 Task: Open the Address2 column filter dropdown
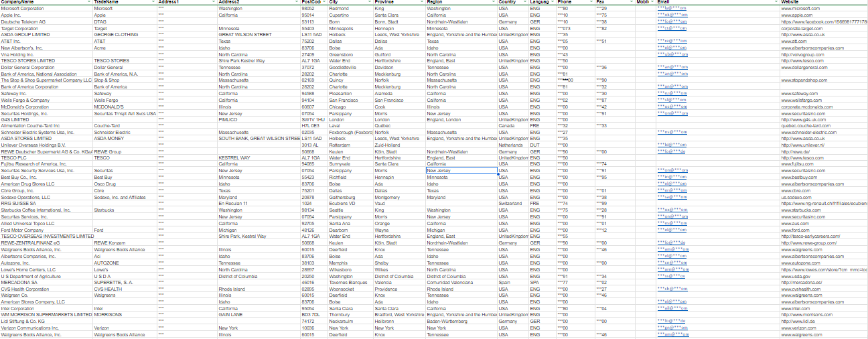pyautogui.click(x=297, y=3)
